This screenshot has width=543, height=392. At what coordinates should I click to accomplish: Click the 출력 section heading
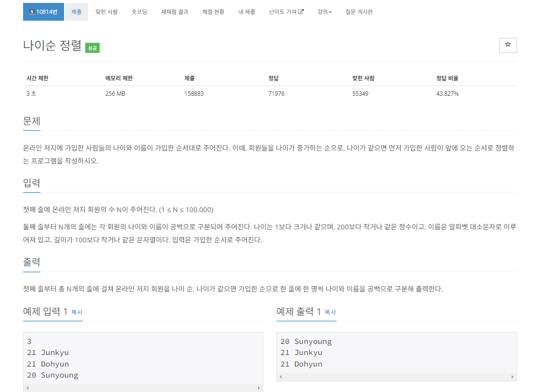tap(31, 262)
